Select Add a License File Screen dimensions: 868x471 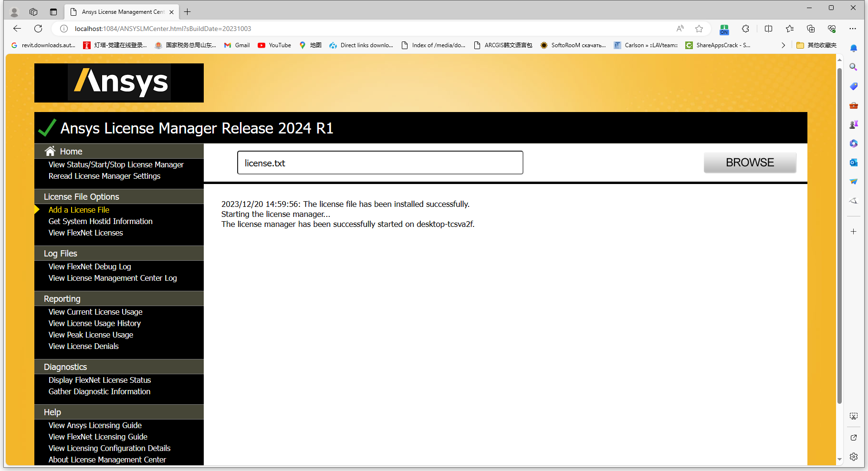coord(79,210)
